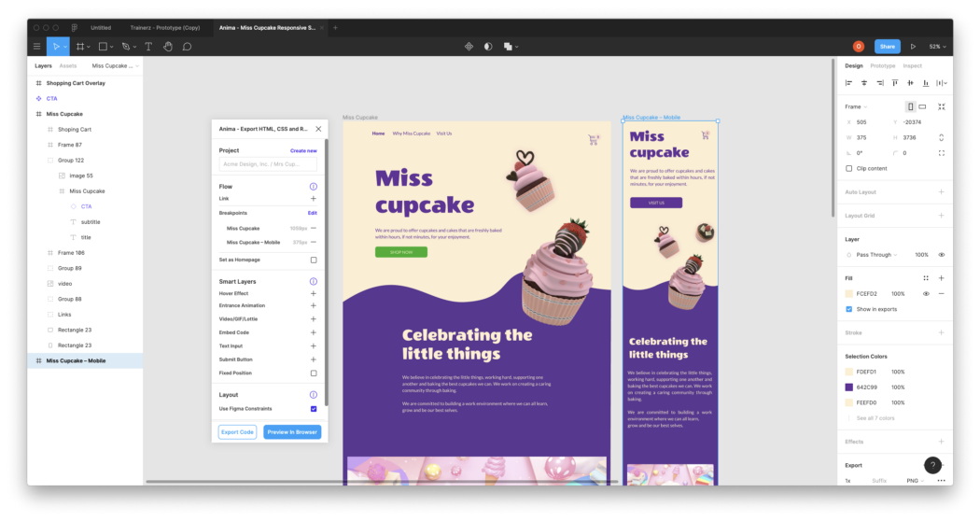
Task: Click See all 7 colors link
Action: 875,417
